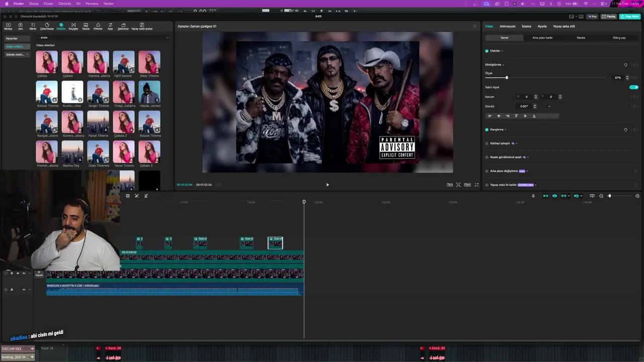Image resolution: width=644 pixels, height=362 pixels.
Task: Open the Dosya menu
Action: point(34,4)
